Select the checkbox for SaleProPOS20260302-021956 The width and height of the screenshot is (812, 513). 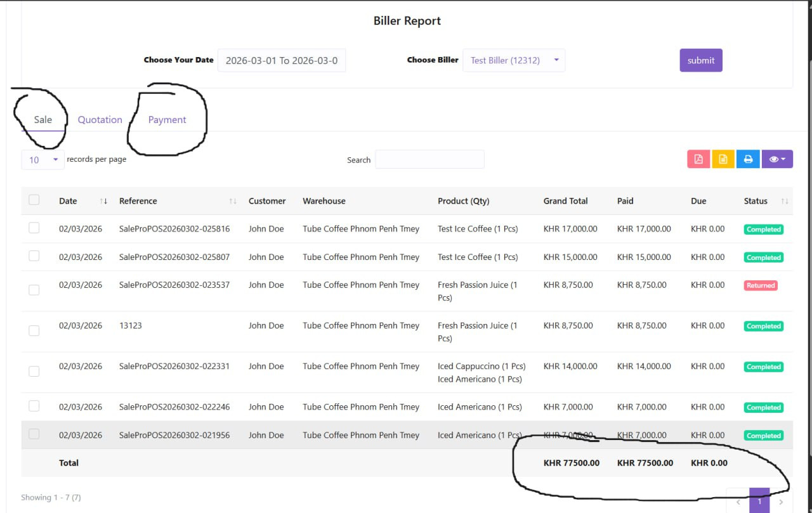point(34,434)
